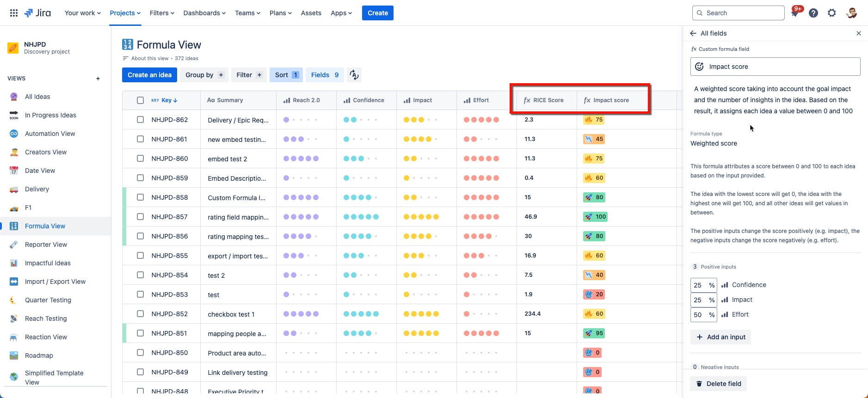This screenshot has height=398, width=868.
Task: Open the Filters dropdown in navbar
Action: pyautogui.click(x=162, y=13)
